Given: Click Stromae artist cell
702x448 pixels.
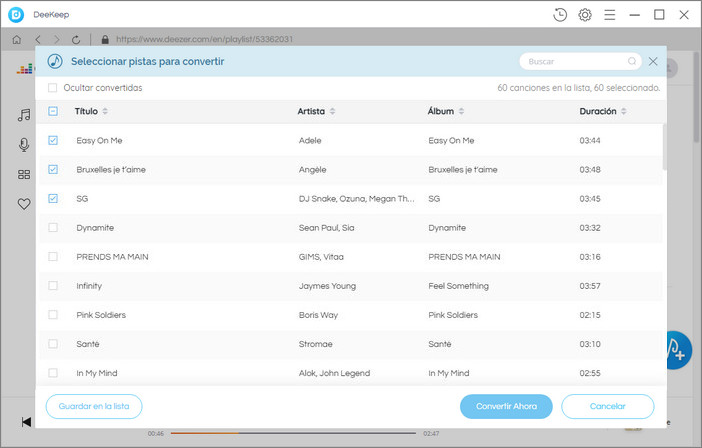Looking at the screenshot, I should coord(316,344).
